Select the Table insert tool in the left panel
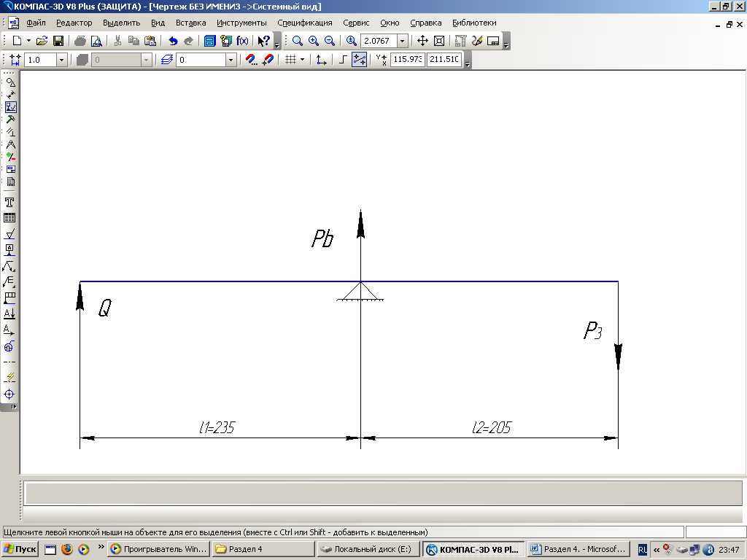 tap(10, 217)
